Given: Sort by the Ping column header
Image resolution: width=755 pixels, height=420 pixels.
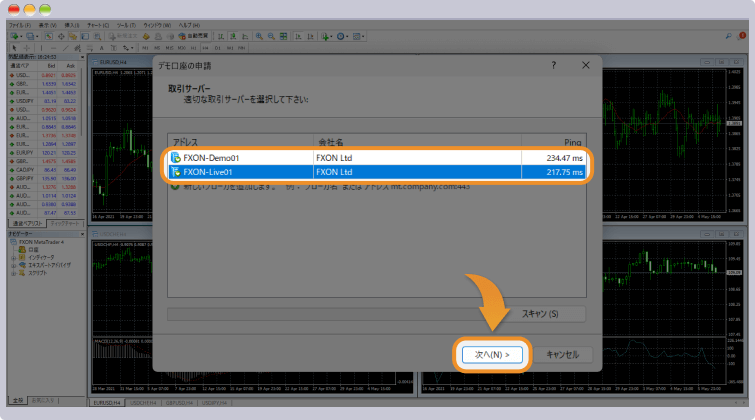Looking at the screenshot, I should point(554,142).
